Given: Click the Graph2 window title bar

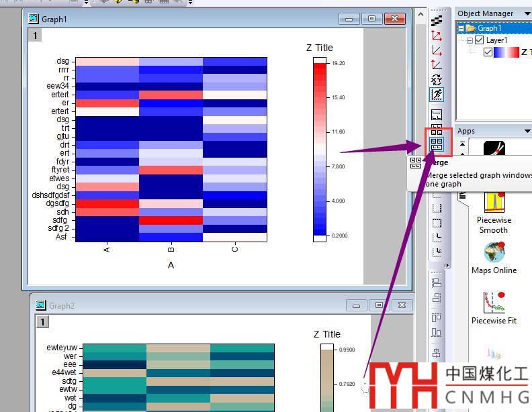Looking at the screenshot, I should tap(188, 305).
